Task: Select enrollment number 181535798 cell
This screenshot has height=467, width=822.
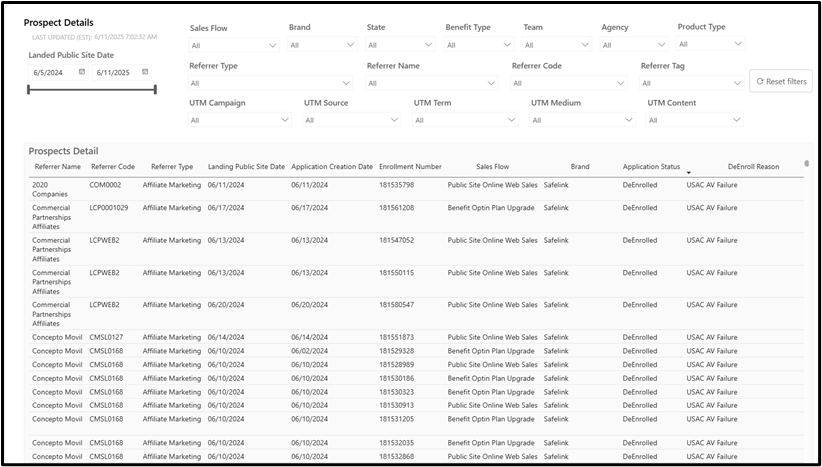Action: coord(397,185)
